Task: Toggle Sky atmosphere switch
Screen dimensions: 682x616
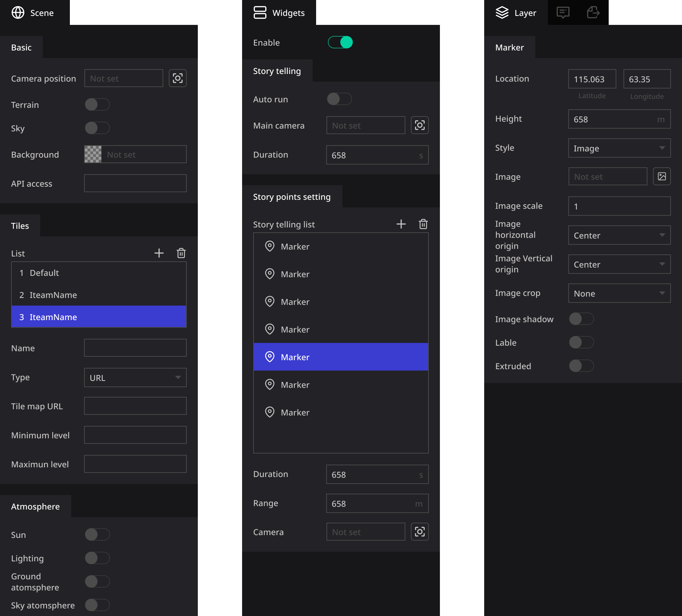Action: point(98,605)
